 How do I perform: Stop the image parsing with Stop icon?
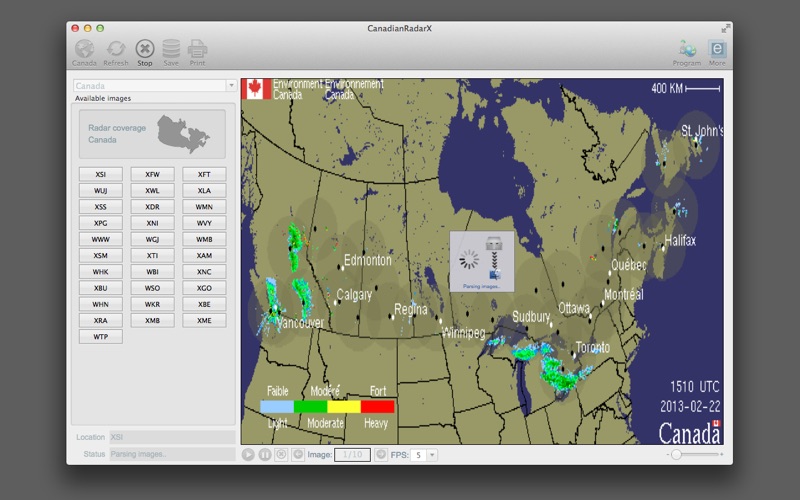click(145, 48)
